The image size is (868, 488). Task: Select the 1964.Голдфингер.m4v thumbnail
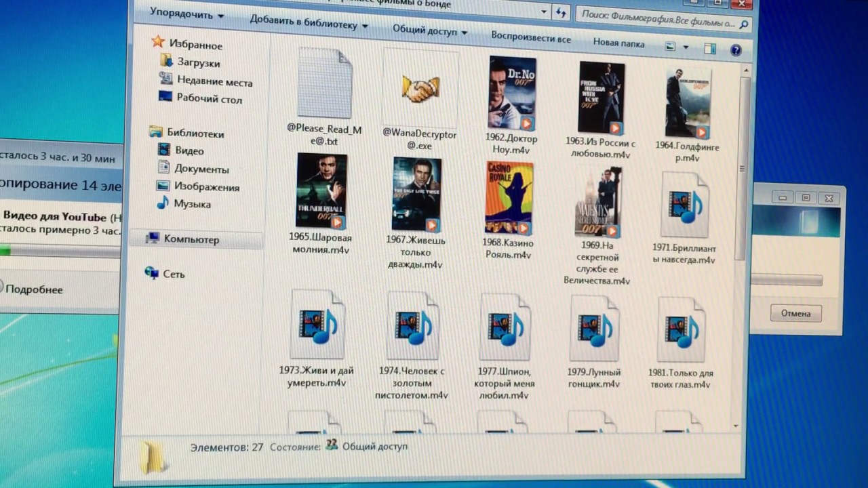click(688, 102)
